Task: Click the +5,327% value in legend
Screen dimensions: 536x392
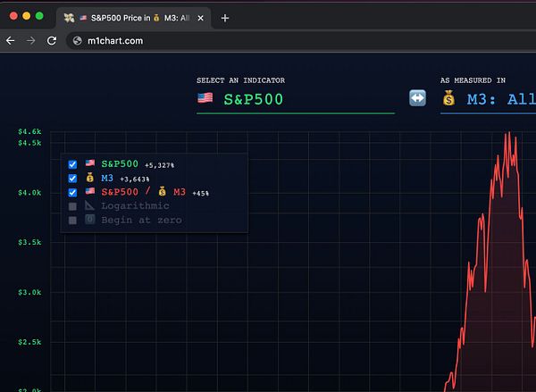Action: 159,165
